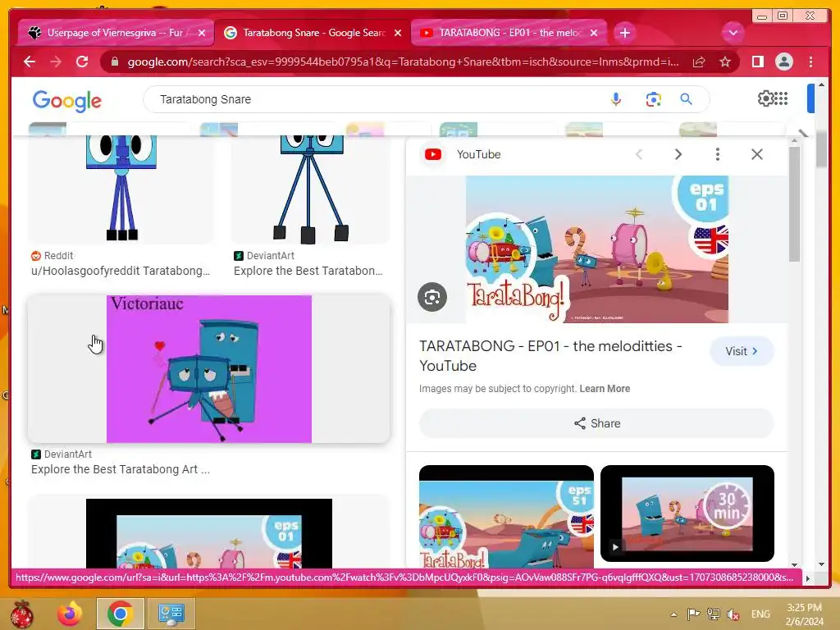This screenshot has height=630, width=840.
Task: Search by image with Google Lens icon
Action: 653,99
